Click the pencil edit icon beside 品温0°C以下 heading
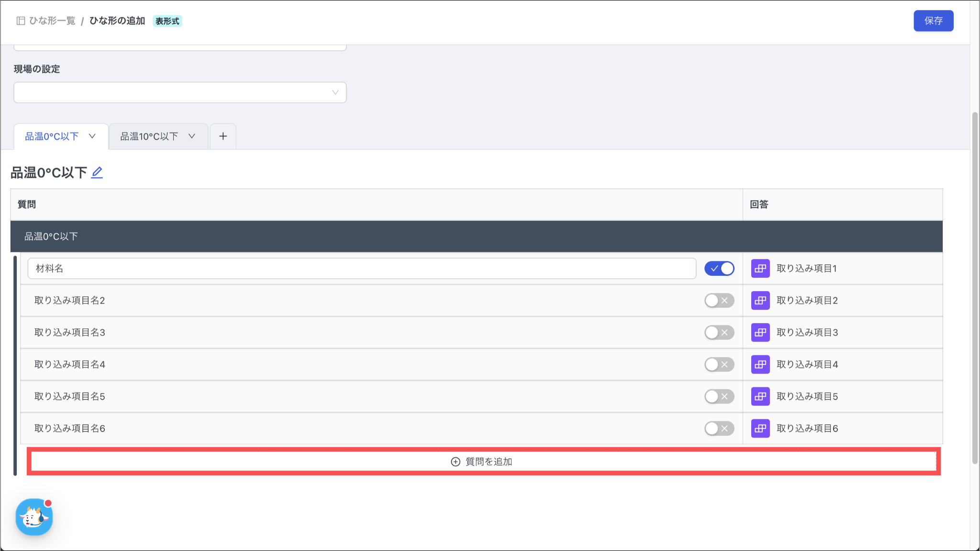The height and width of the screenshot is (551, 980). (97, 172)
